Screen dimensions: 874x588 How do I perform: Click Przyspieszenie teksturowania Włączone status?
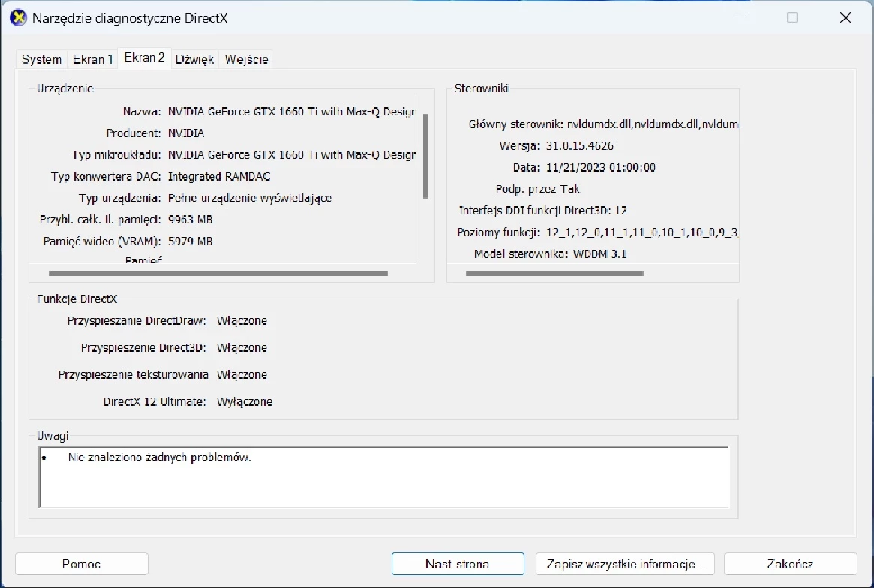242,374
